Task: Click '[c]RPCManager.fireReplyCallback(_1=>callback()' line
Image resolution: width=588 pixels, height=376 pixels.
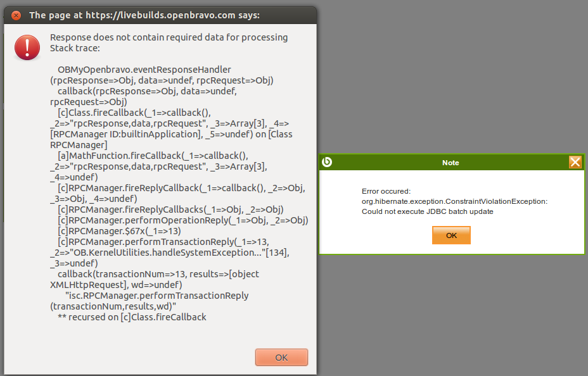Action: pyautogui.click(x=181, y=188)
